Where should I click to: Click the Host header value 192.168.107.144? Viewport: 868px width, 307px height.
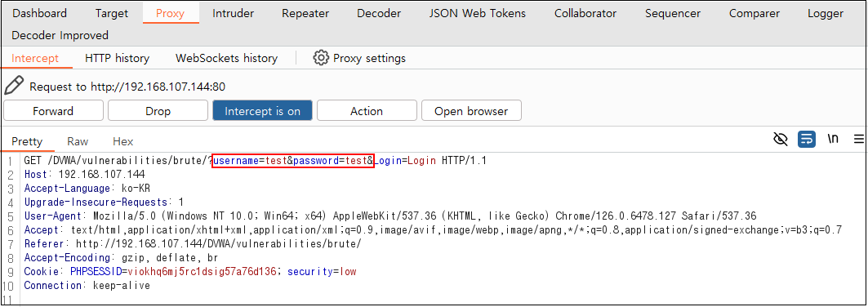101,174
